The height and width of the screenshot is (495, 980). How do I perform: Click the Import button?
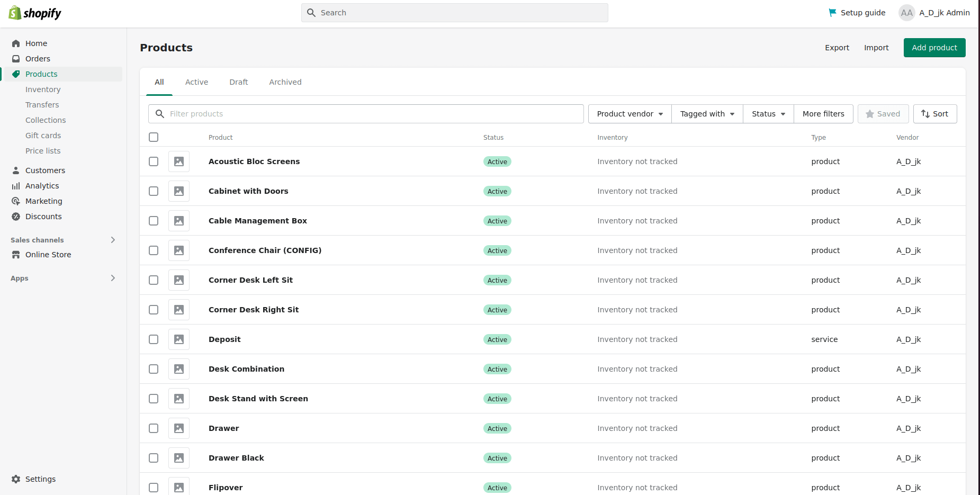876,48
